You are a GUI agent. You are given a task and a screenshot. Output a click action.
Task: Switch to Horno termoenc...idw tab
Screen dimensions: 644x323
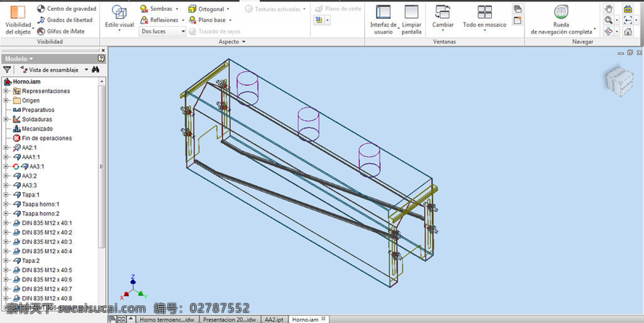tap(167, 319)
